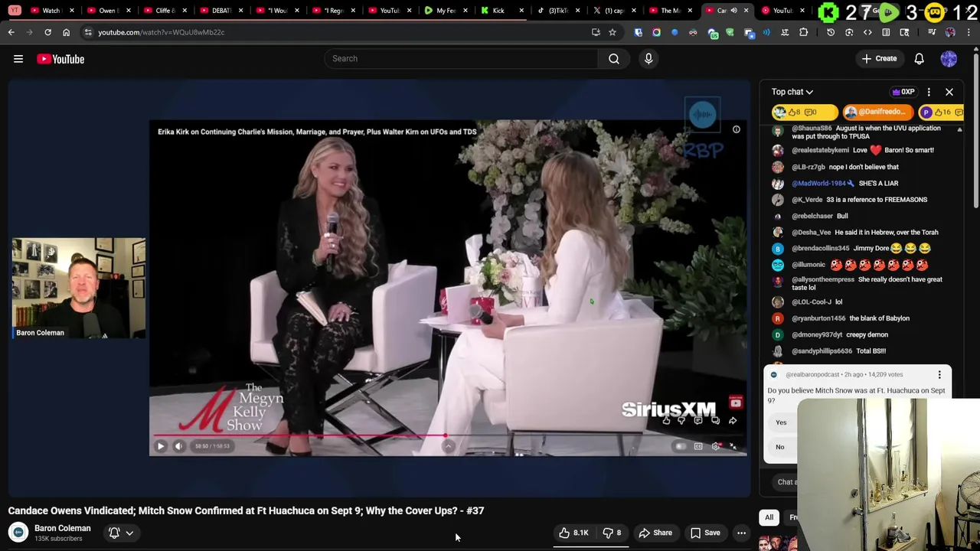Click the search magnifier button
This screenshot has height=551, width=980.
click(614, 59)
